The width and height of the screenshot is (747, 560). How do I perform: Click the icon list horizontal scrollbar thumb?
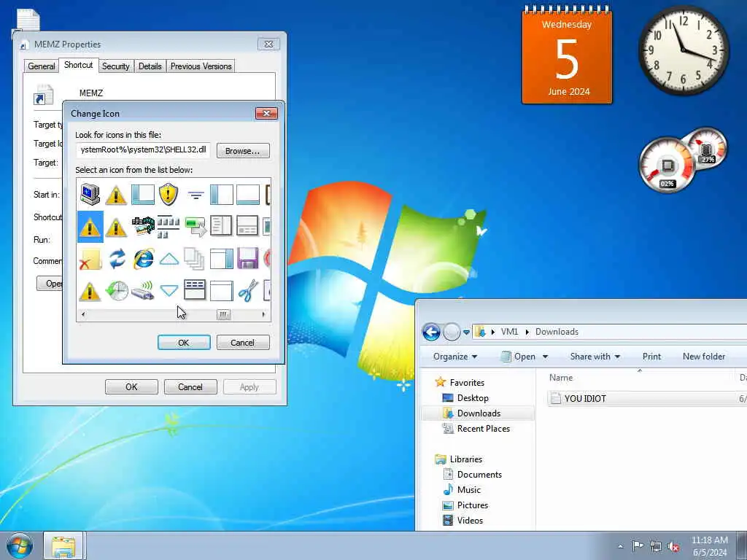pyautogui.click(x=223, y=314)
